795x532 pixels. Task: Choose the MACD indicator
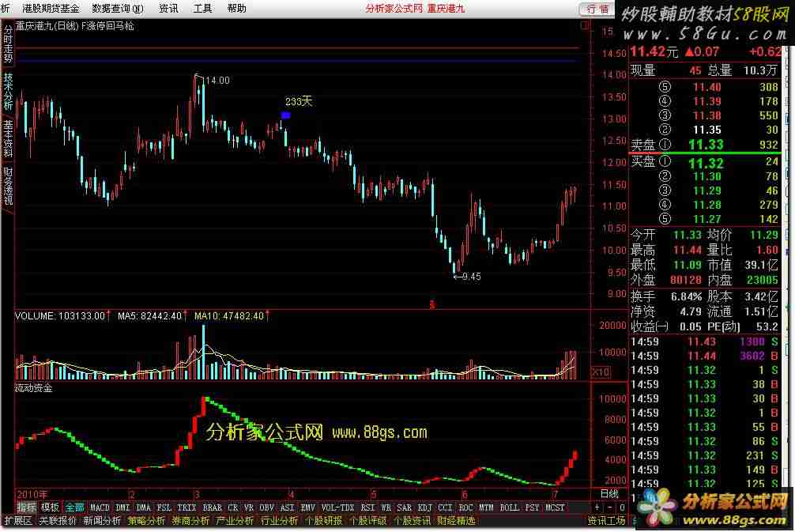[x=100, y=507]
